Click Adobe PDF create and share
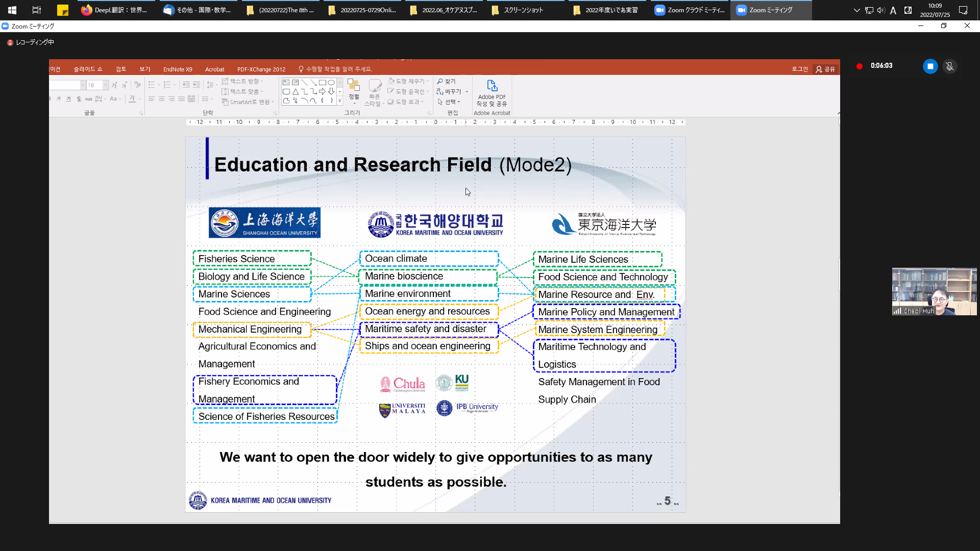The width and height of the screenshot is (980, 551). (x=492, y=93)
